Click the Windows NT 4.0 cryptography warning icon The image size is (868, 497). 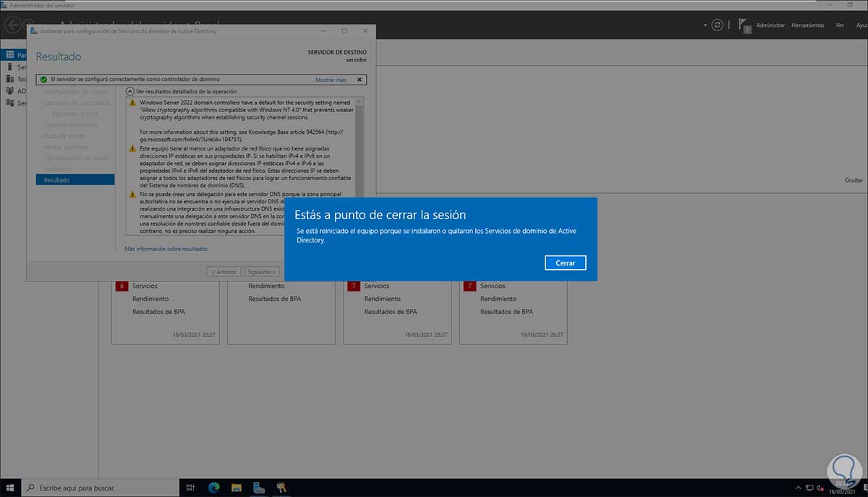(132, 103)
